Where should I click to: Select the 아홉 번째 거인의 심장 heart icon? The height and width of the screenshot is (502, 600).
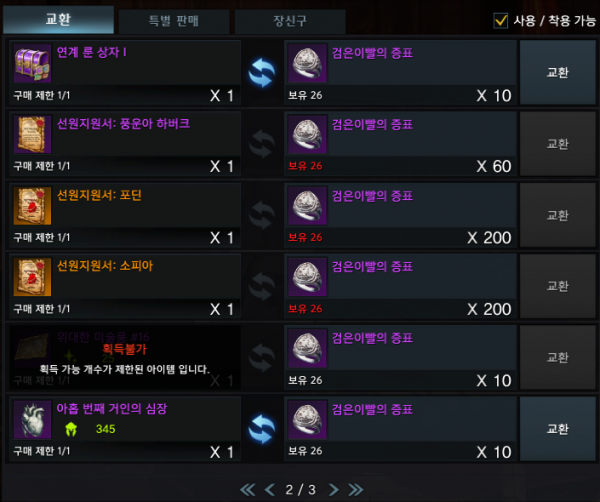[32, 420]
